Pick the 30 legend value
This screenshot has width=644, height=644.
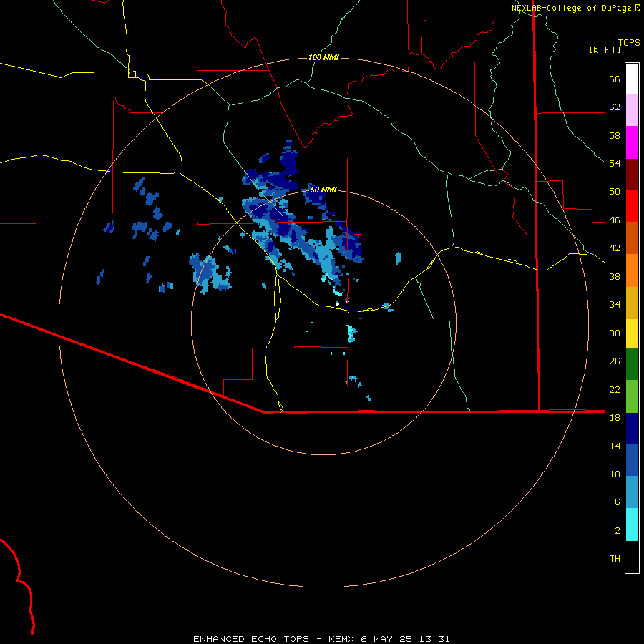click(x=615, y=333)
